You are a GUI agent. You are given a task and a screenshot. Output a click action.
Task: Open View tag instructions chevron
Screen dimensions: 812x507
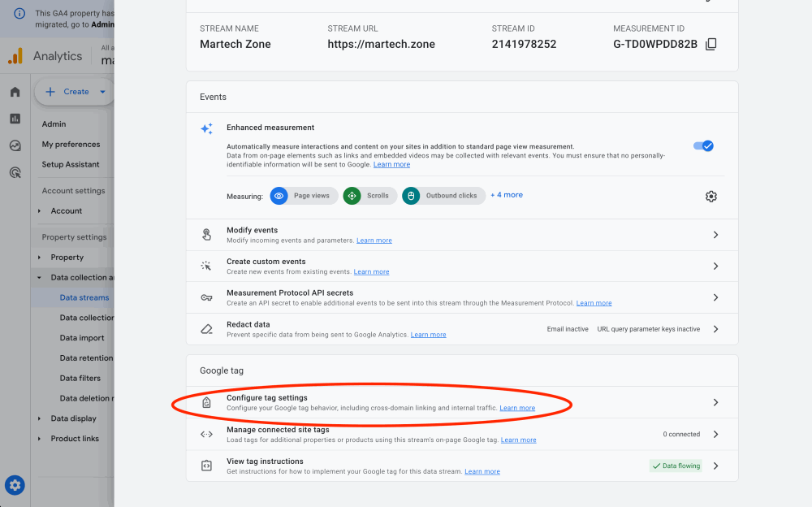715,466
